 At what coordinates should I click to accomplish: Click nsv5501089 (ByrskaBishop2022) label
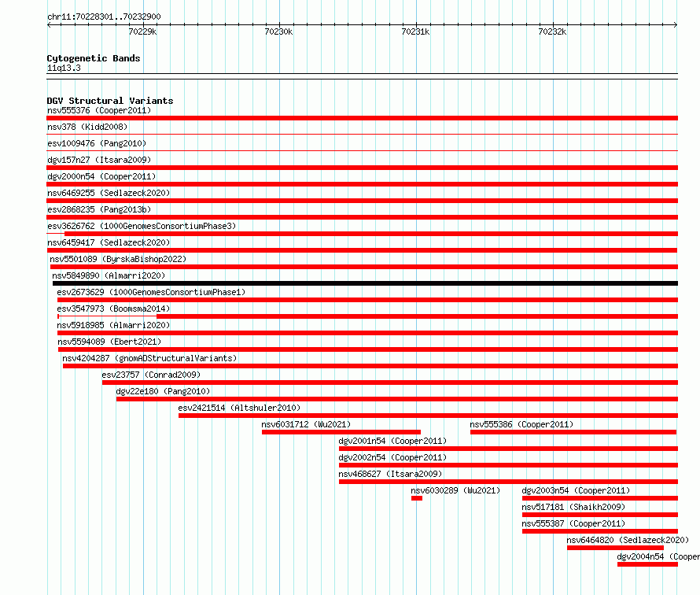click(x=118, y=259)
